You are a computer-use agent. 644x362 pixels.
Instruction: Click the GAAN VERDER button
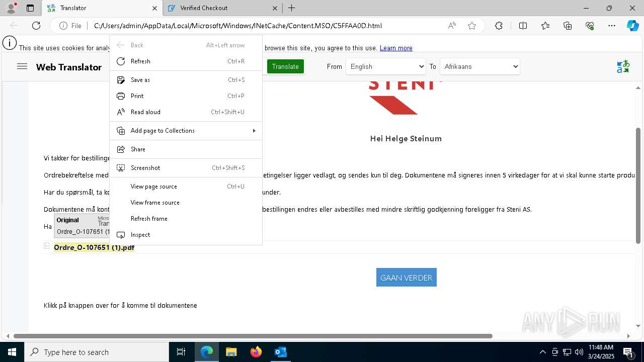(407, 278)
